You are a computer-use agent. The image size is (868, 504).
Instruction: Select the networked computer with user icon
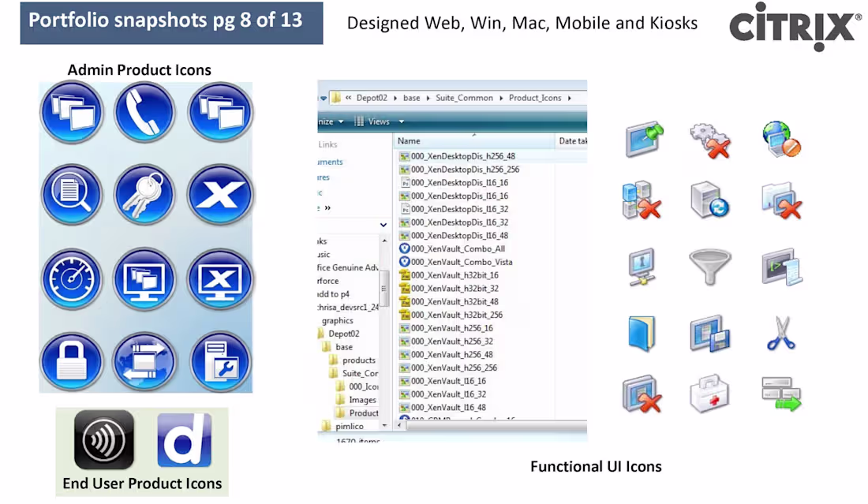coord(642,267)
